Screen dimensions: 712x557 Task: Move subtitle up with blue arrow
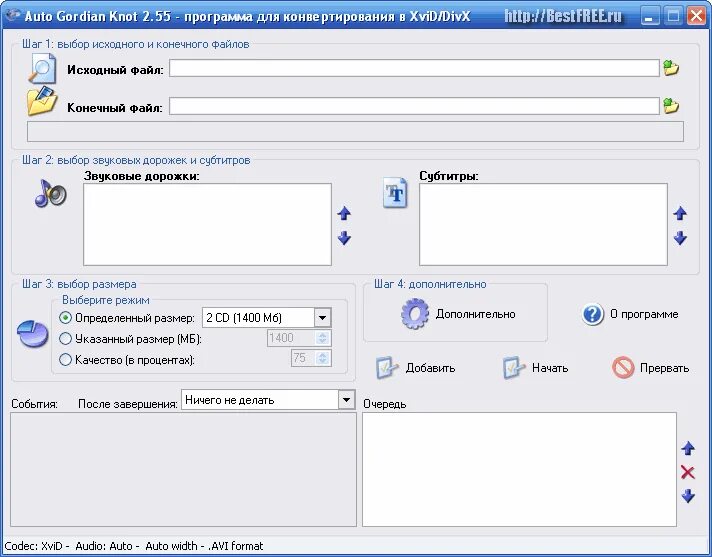[680, 213]
